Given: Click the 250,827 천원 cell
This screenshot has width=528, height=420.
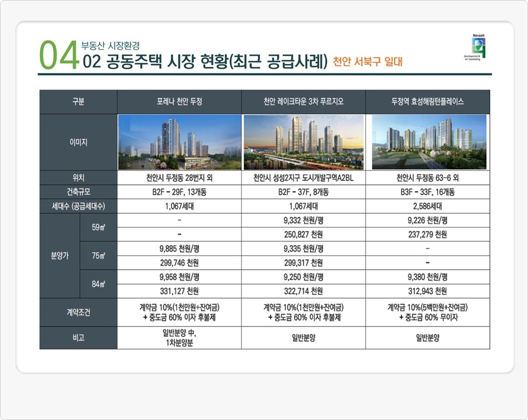Looking at the screenshot, I should click(303, 234).
